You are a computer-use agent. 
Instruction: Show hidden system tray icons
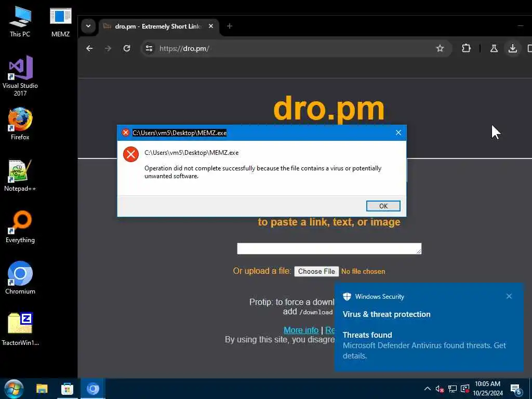[x=428, y=389]
